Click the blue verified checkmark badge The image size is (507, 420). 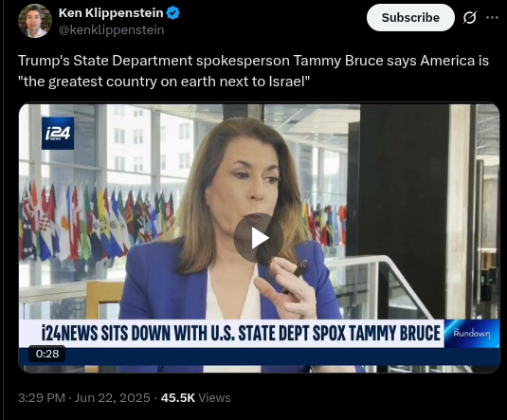(x=172, y=13)
